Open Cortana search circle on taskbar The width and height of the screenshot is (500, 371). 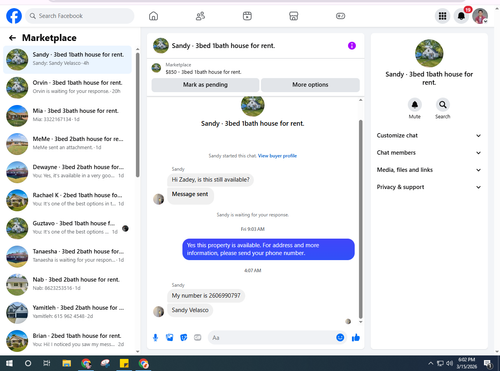coord(28,363)
